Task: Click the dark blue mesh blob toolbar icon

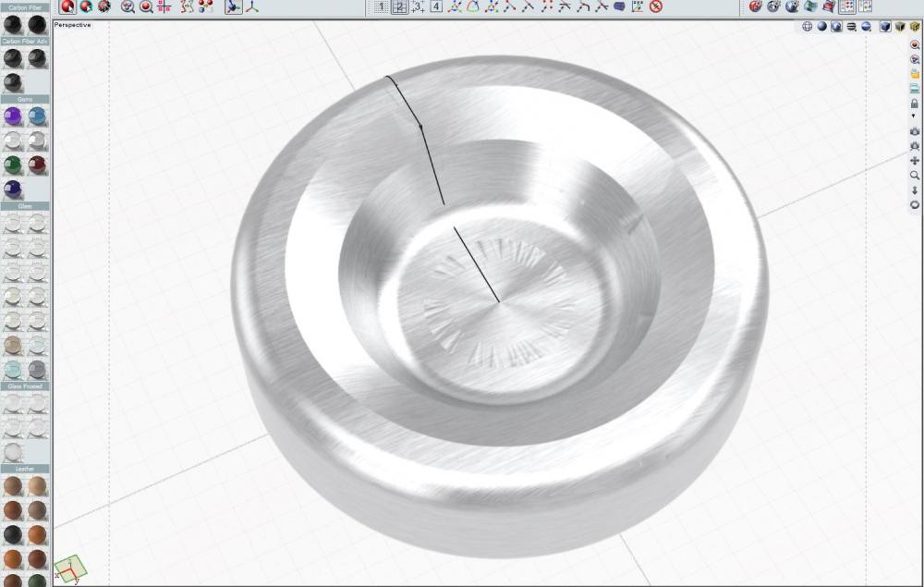Action: (x=619, y=6)
